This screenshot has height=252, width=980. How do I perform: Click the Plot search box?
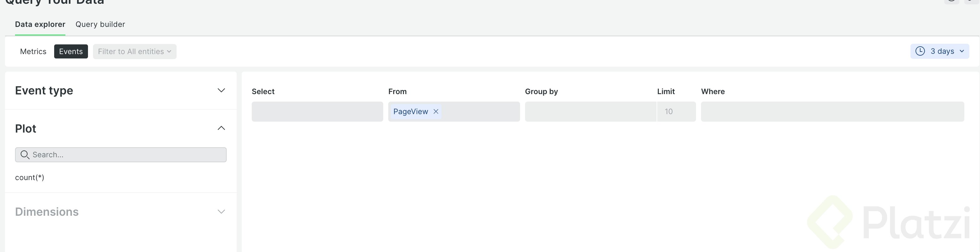pyautogui.click(x=126, y=155)
